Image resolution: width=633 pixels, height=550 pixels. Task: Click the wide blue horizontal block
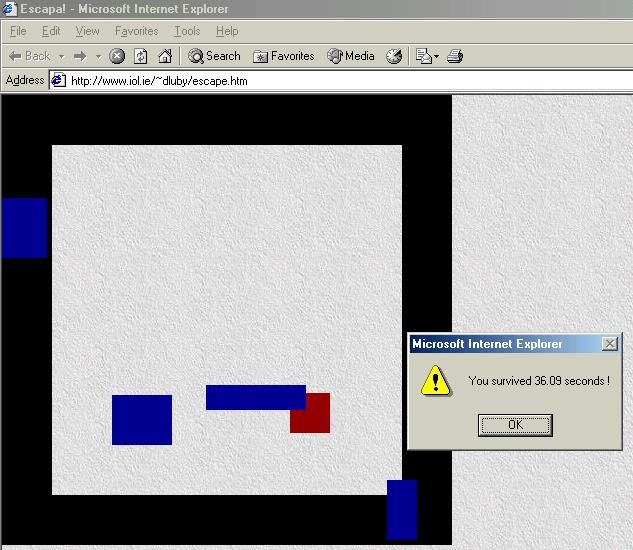click(x=256, y=397)
